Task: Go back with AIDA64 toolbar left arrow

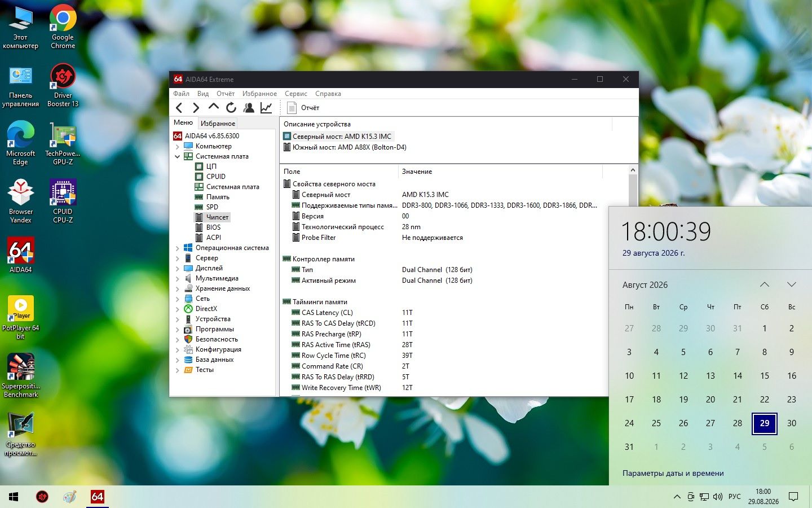Action: coord(179,107)
